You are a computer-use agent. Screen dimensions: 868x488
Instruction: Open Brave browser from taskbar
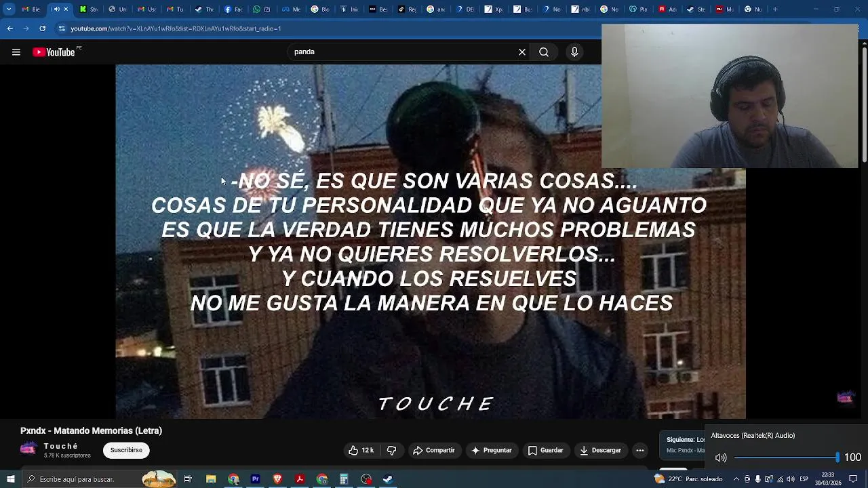[x=277, y=479]
